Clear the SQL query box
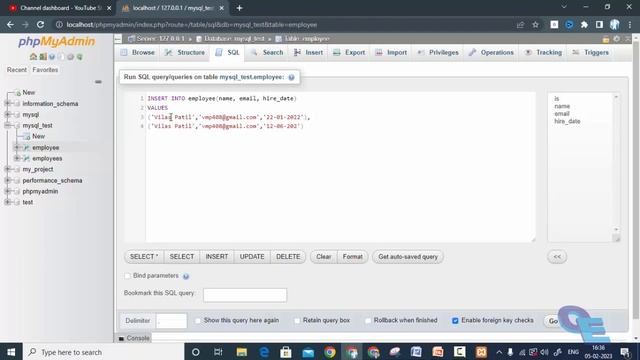 [324, 257]
